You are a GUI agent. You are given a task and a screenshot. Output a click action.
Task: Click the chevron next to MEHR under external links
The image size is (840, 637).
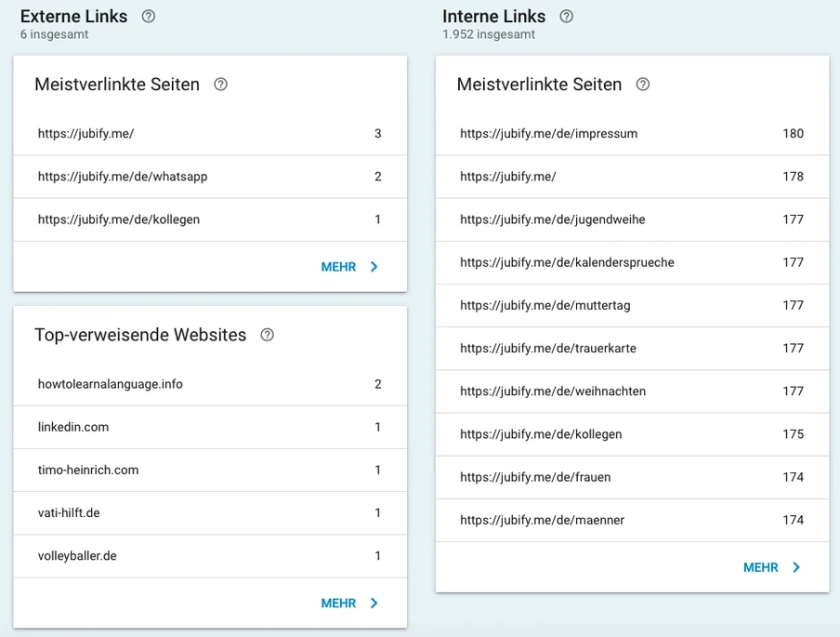point(374,266)
